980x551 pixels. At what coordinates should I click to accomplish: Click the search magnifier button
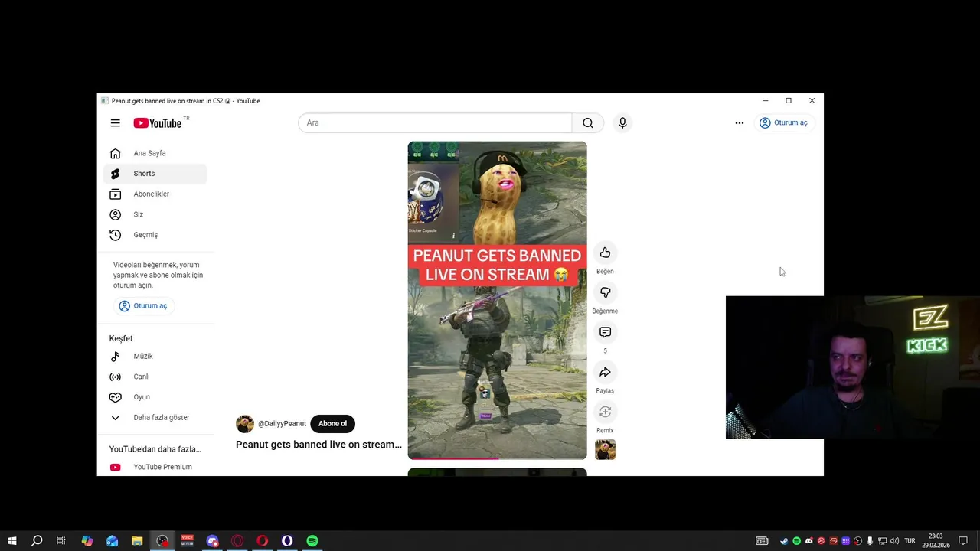[x=588, y=122]
